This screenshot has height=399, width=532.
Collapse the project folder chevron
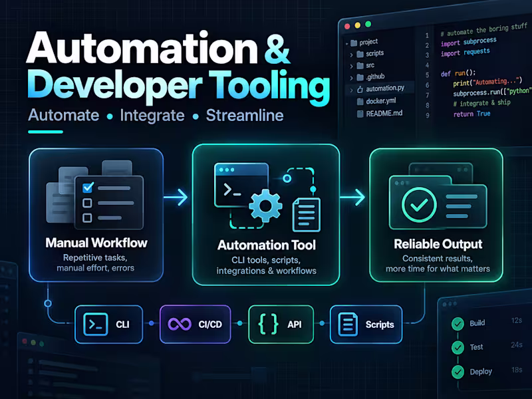(346, 44)
